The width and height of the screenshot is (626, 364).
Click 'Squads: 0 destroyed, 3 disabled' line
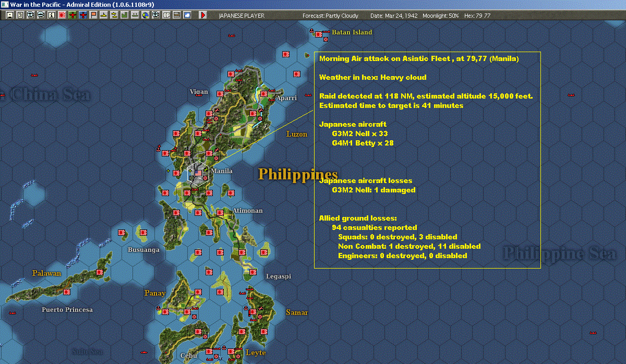coord(398,237)
